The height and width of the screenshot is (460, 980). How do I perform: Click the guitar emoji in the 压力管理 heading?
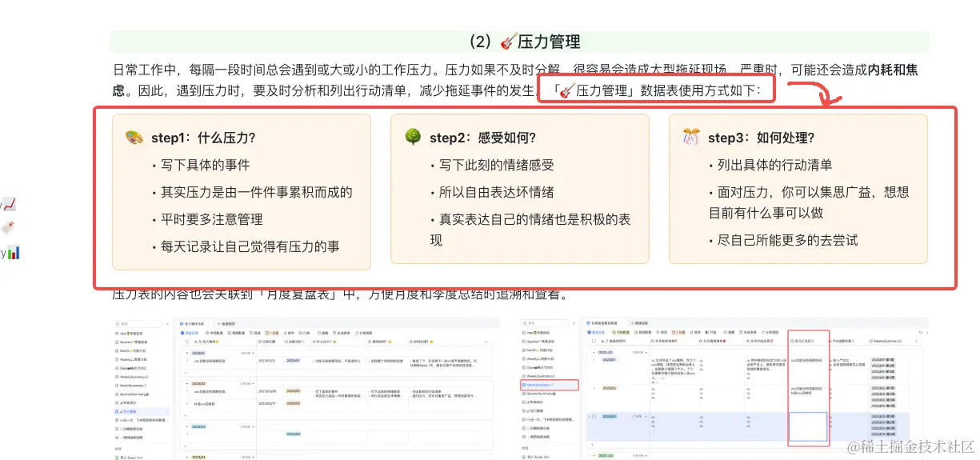[508, 42]
